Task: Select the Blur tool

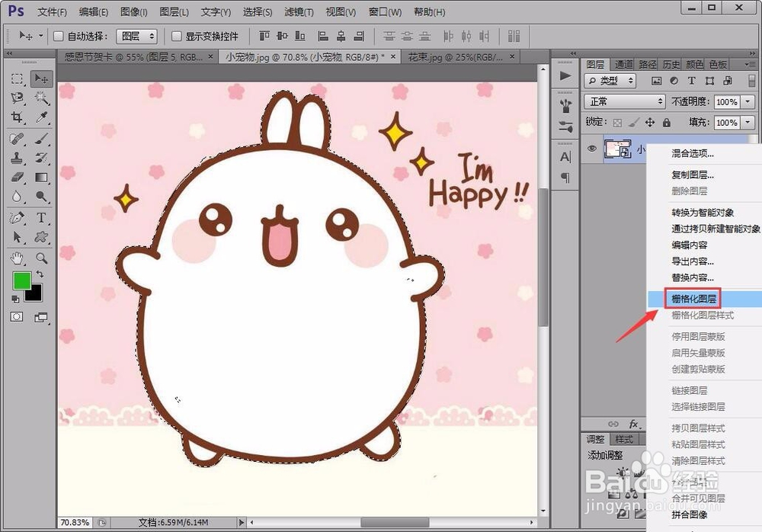Action: click(x=18, y=197)
